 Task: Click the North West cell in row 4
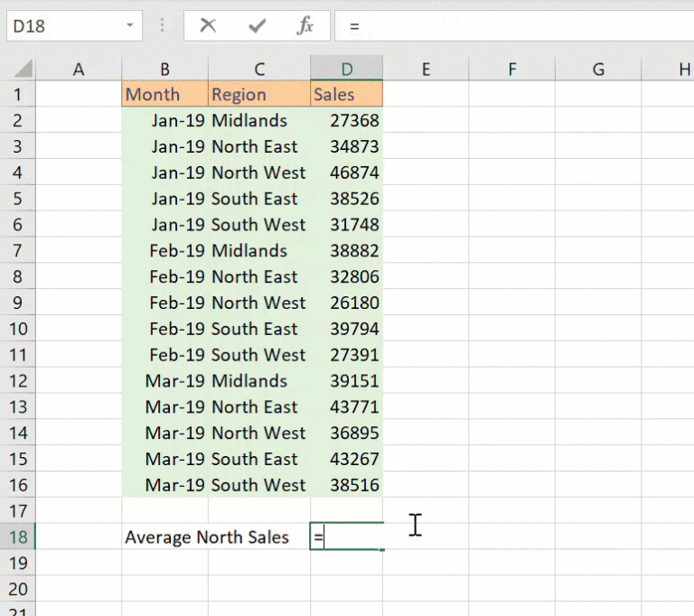tap(259, 173)
